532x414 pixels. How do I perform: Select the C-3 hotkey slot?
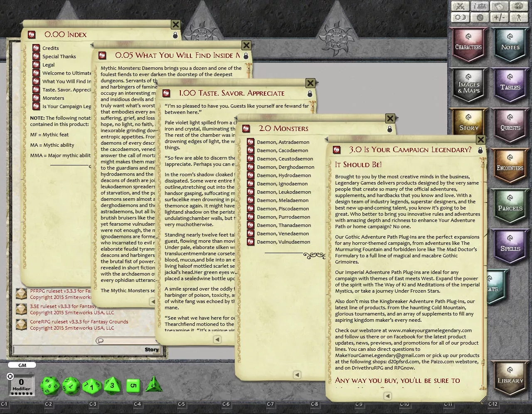93,404
